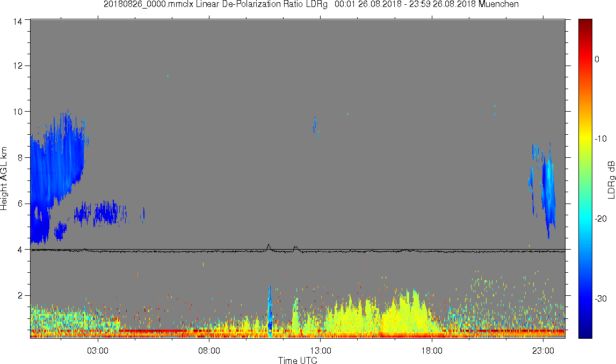Click the 'Time UTC' x-axis label
This screenshot has height=364, width=616.
[x=298, y=360]
